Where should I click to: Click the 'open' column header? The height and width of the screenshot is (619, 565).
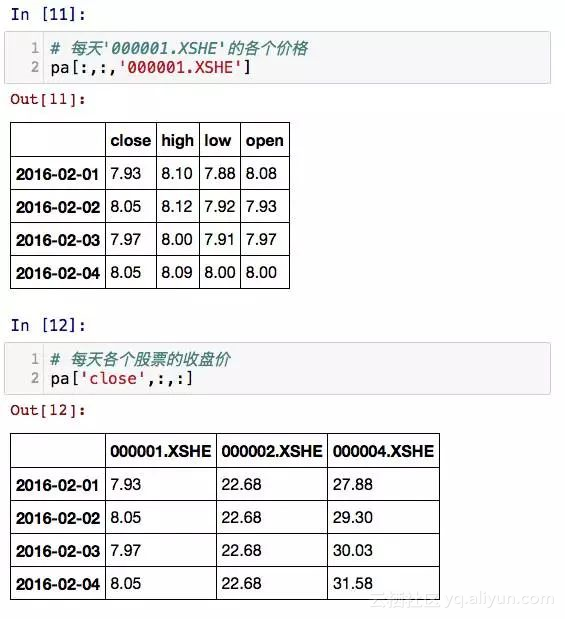coord(265,140)
